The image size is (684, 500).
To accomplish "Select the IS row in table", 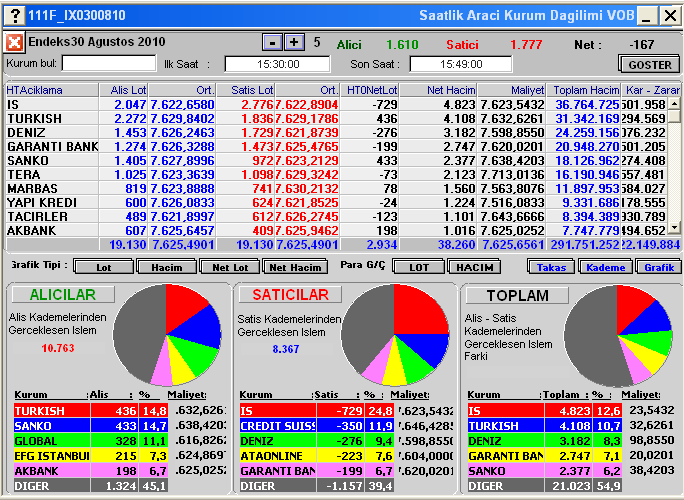I will pyautogui.click(x=337, y=105).
